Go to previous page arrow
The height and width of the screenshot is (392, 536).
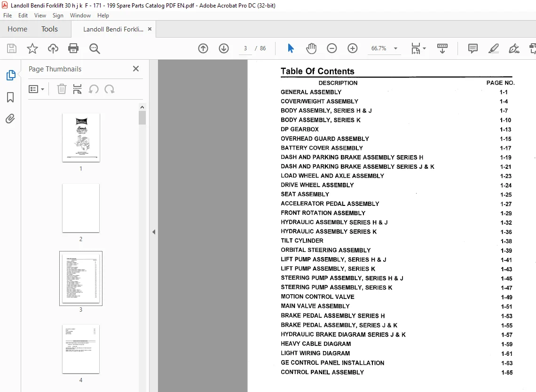[x=203, y=48]
